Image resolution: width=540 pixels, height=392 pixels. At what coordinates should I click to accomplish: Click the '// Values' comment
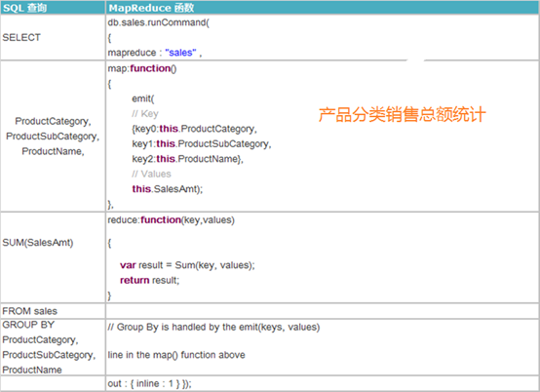(151, 174)
